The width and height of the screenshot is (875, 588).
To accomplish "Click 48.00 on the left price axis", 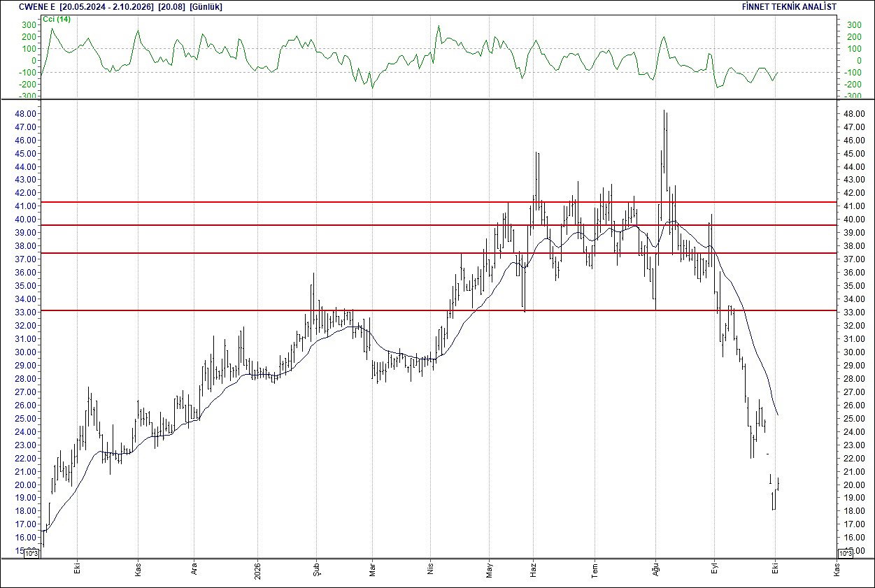I will [x=26, y=114].
